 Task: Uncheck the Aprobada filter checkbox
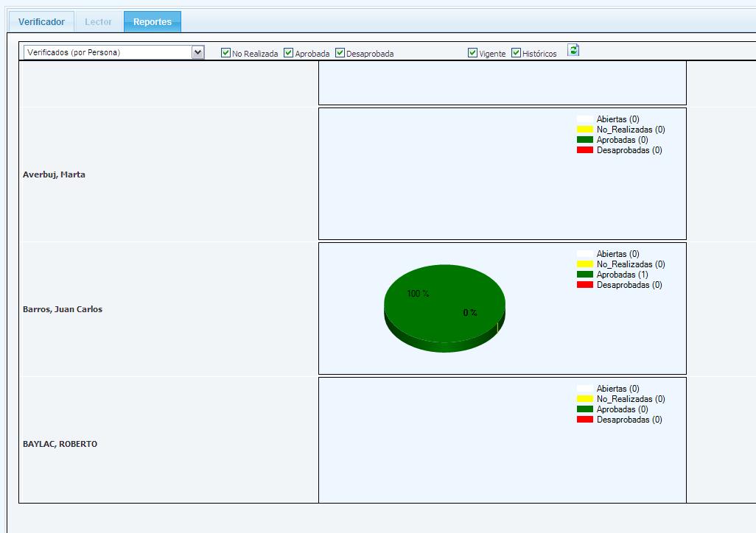pyautogui.click(x=288, y=52)
